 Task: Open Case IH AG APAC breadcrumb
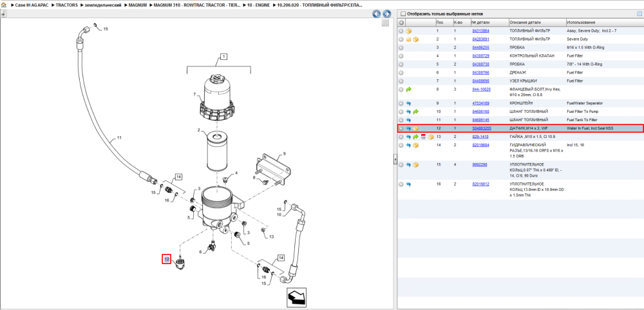30,5
